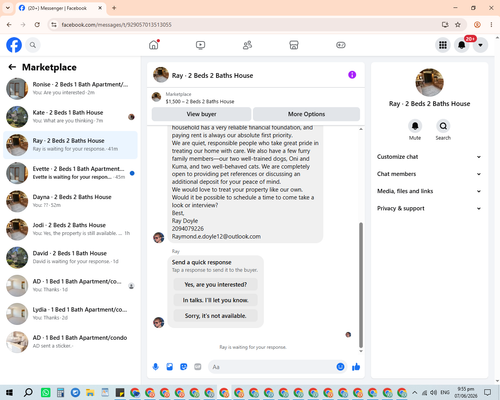This screenshot has height=400, width=500.
Task: Show hidden system tray icons
Action: tap(414, 392)
